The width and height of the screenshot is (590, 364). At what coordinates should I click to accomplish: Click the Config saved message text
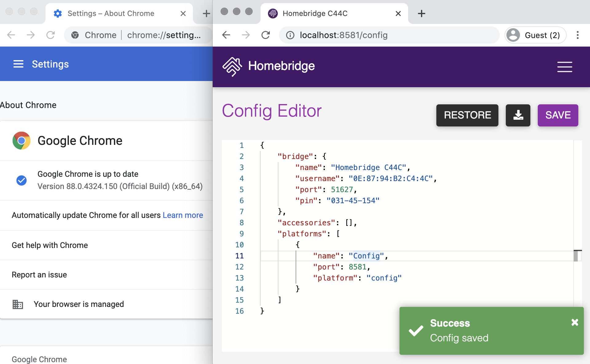point(459,338)
